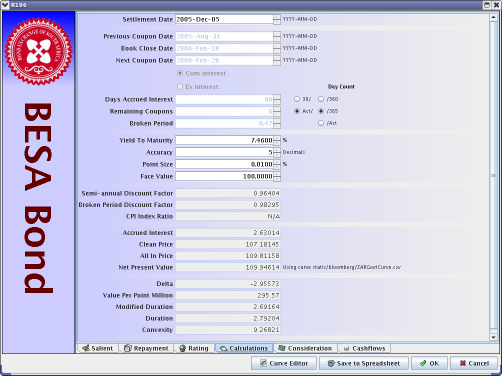Click the Salient tab icon
Screen dimensions: 502x376
pyautogui.click(x=86, y=348)
